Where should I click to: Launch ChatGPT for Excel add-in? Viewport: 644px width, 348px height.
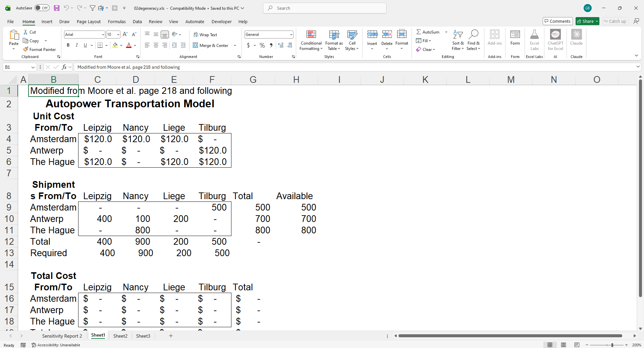tap(555, 40)
